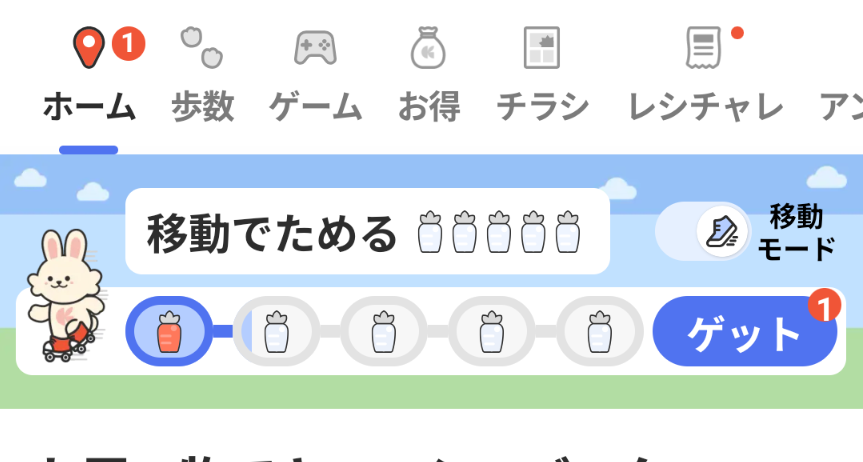Tap the flyer newspaper icon
The image size is (863, 462).
click(x=542, y=48)
